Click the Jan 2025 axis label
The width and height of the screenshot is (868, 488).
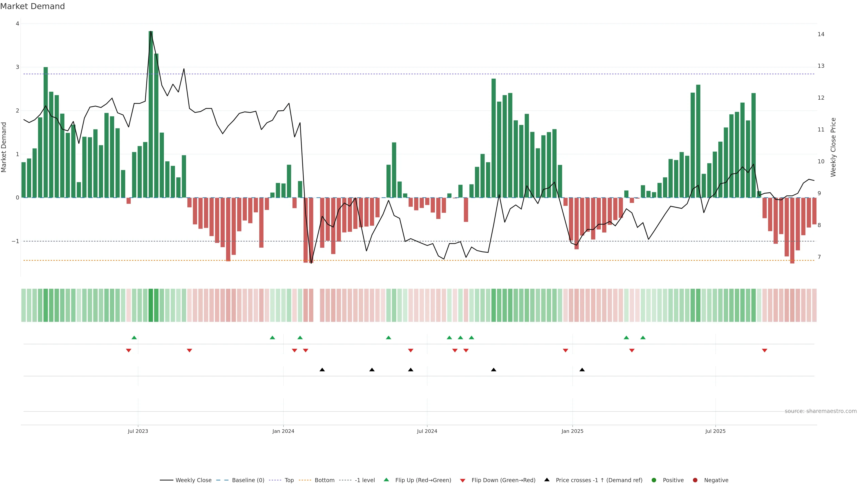572,431
